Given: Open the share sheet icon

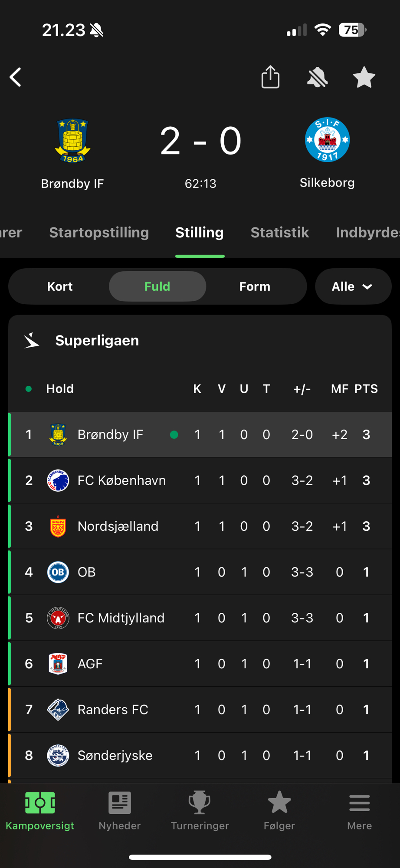Looking at the screenshot, I should tap(270, 77).
